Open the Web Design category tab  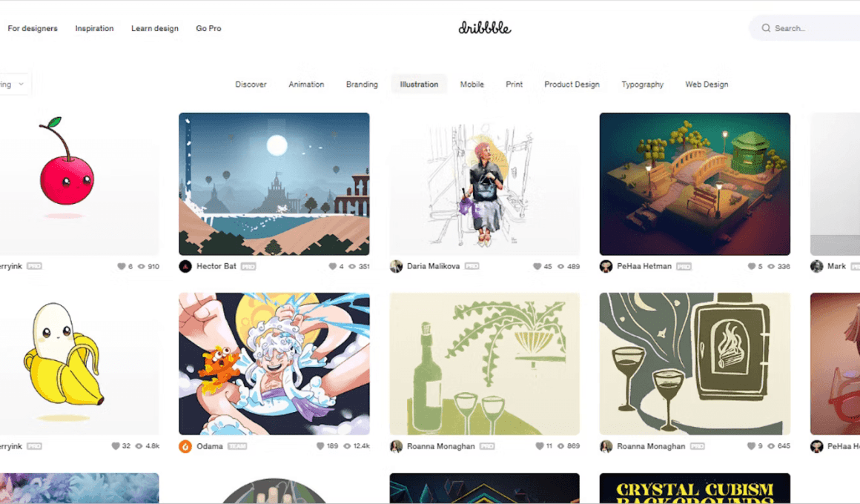707,84
